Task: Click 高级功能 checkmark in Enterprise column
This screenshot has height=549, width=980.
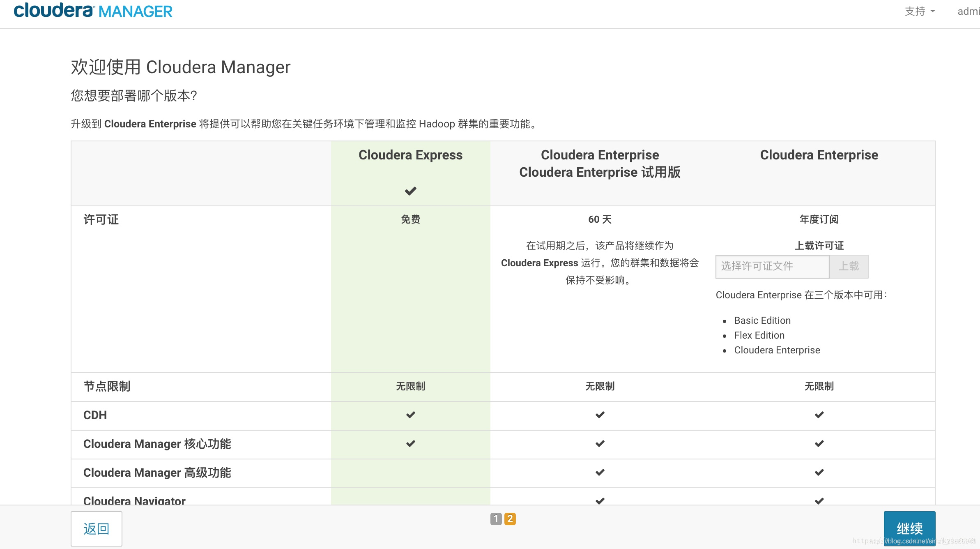Action: [x=819, y=473]
